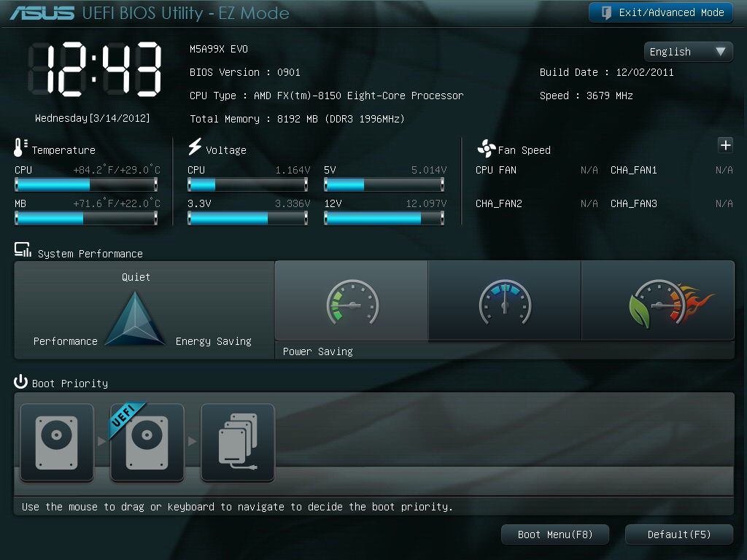
Task: Click the MB temperature +71.6°F value
Action: point(117,204)
